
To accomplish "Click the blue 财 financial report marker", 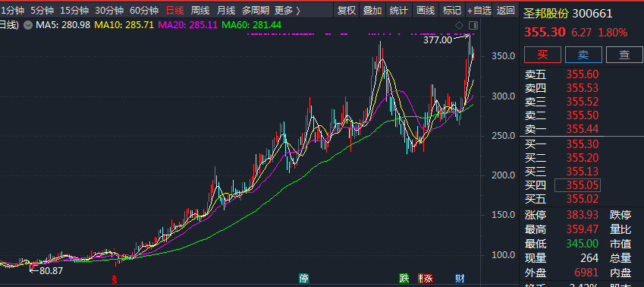I will click(x=460, y=279).
